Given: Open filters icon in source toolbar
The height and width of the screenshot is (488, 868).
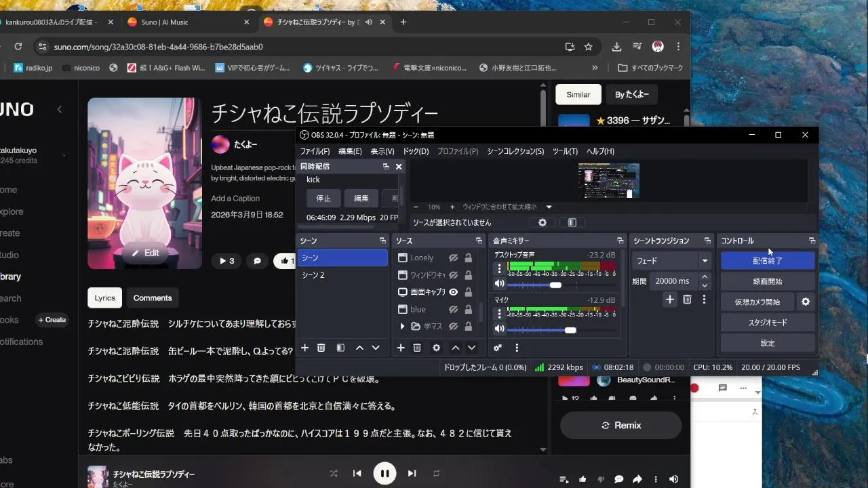Looking at the screenshot, I should (572, 222).
